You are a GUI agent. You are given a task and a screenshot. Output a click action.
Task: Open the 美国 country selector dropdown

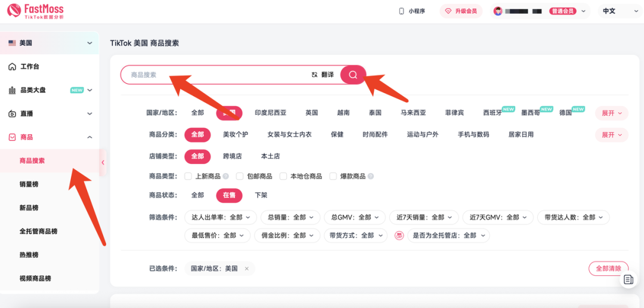(x=49, y=43)
